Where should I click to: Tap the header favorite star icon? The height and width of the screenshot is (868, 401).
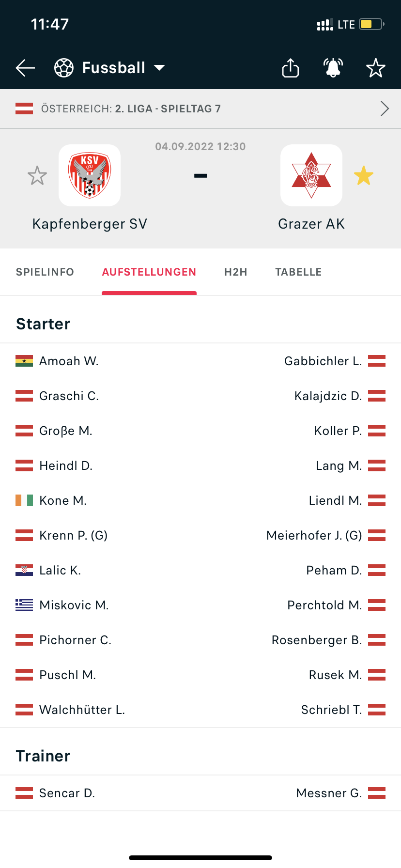[x=376, y=68]
